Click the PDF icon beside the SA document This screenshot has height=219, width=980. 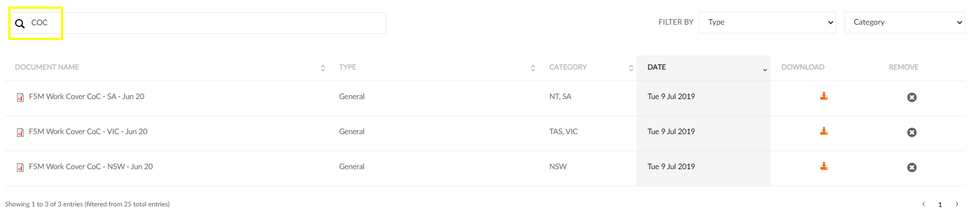[20, 97]
